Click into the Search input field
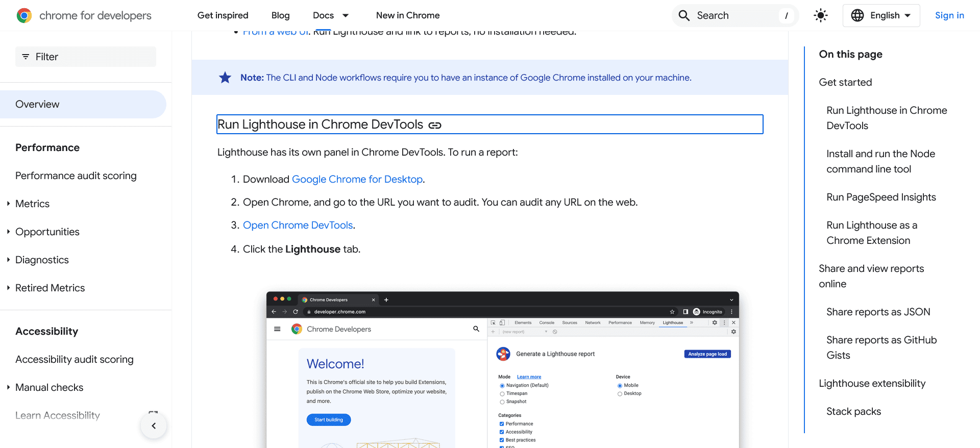980x448 pixels. pyautogui.click(x=735, y=15)
